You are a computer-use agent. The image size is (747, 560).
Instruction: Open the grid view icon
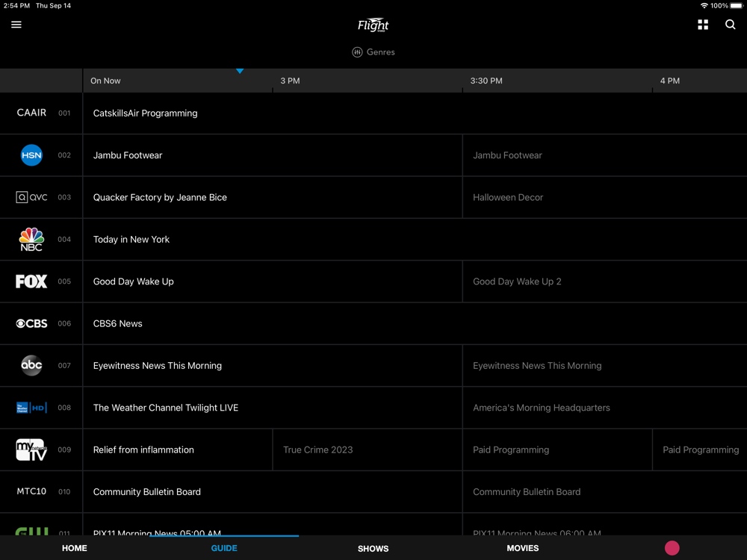(703, 25)
